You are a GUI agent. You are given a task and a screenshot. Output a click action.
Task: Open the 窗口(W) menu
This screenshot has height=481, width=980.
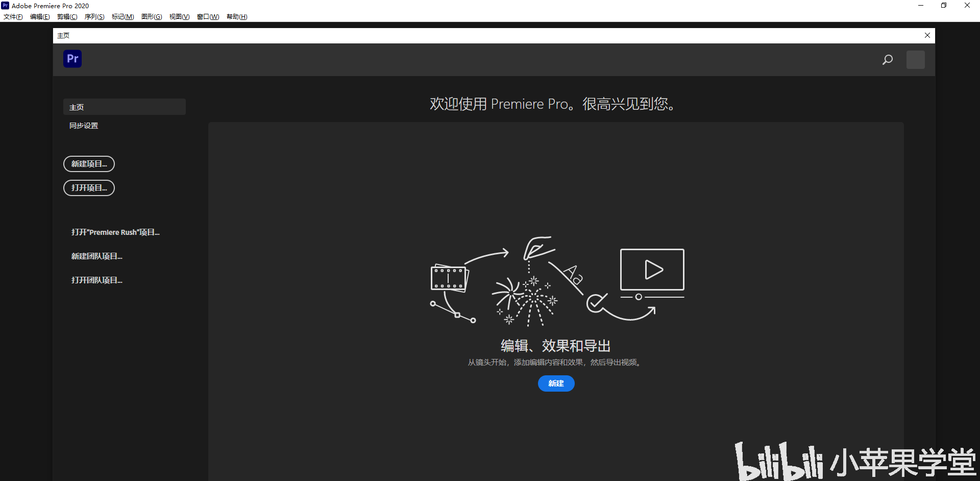208,17
